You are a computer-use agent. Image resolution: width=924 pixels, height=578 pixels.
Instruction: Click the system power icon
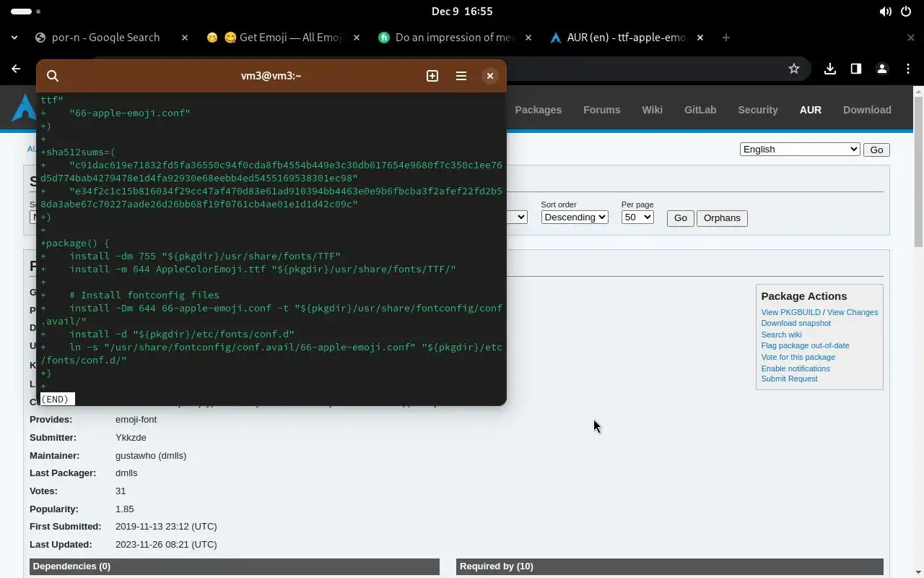(x=907, y=12)
